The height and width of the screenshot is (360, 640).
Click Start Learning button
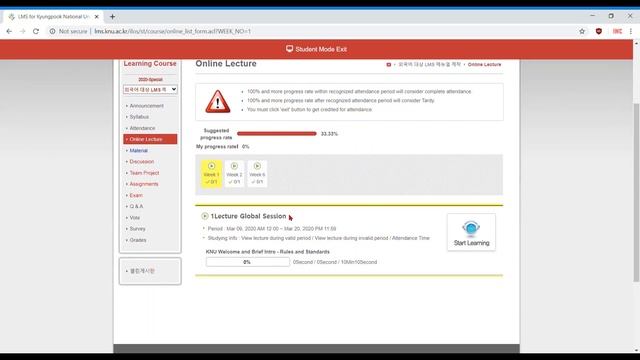471,232
